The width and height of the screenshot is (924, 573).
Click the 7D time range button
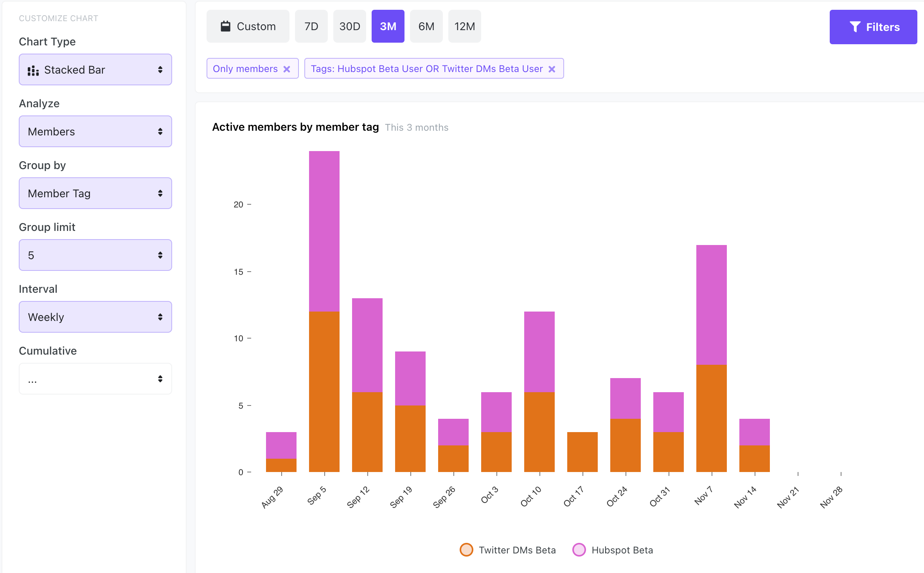tap(311, 26)
